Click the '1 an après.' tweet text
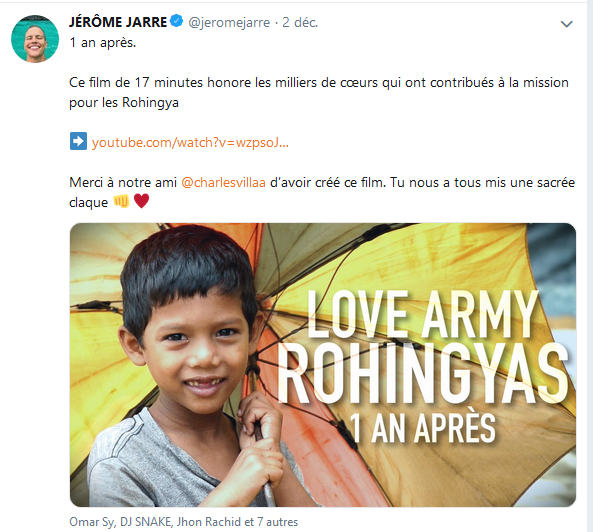This screenshot has height=532, width=593. pyautogui.click(x=102, y=43)
